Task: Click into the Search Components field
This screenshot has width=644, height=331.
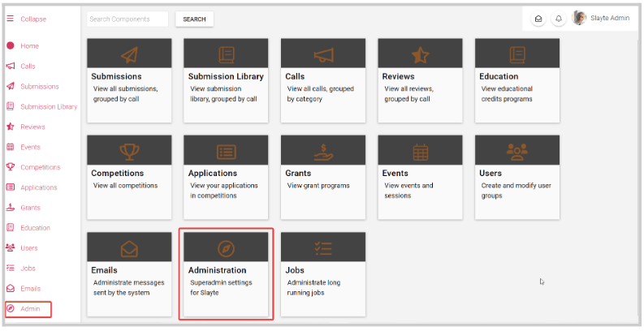Action: pos(128,19)
